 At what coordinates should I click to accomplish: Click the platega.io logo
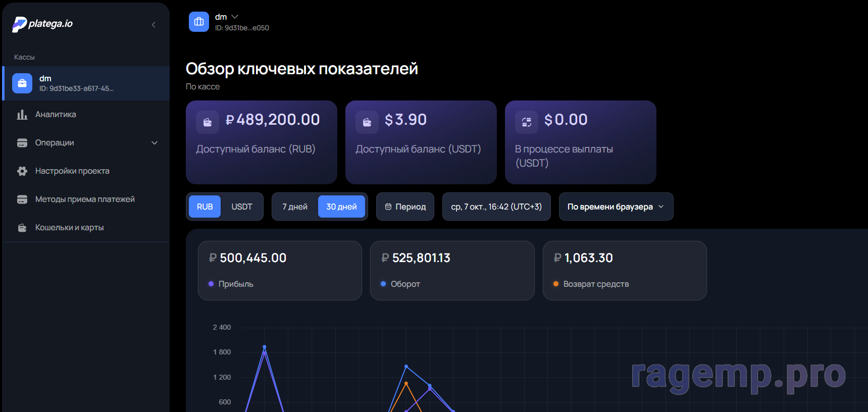pos(42,24)
